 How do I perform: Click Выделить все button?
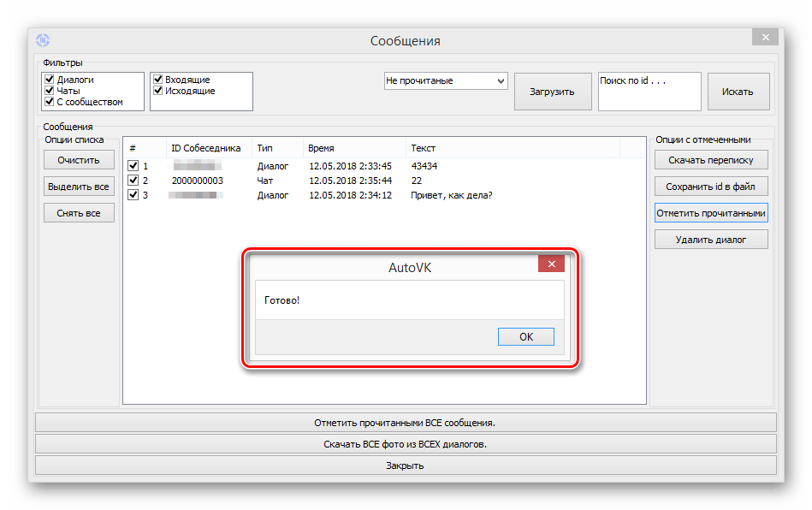pos(79,187)
